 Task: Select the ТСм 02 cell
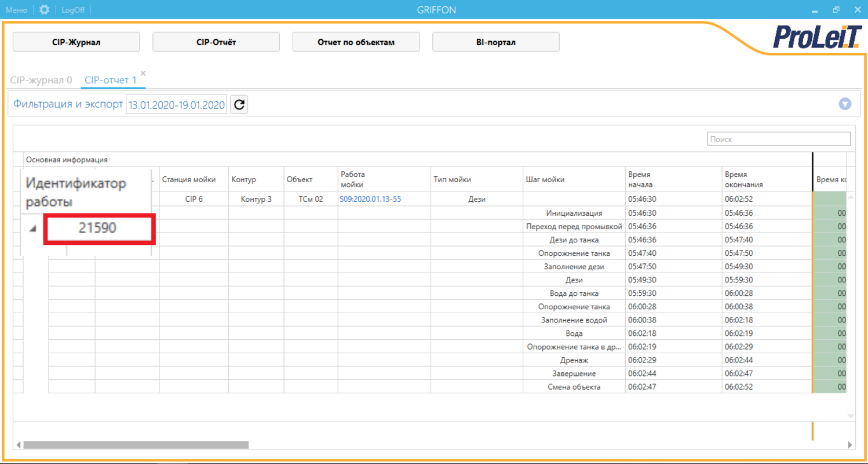(x=311, y=199)
